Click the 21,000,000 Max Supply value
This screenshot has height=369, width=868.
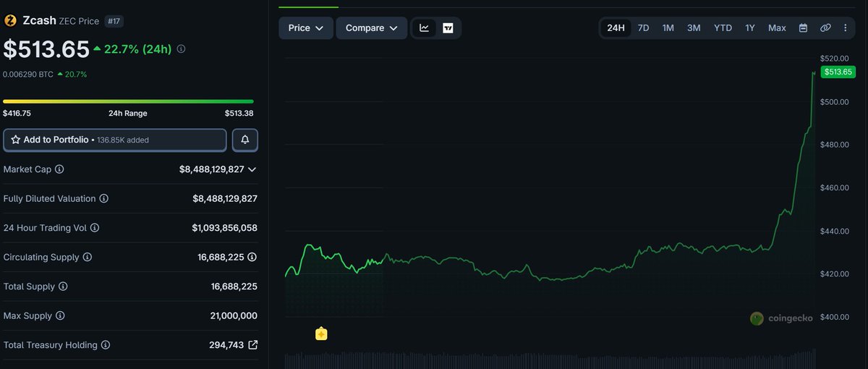(x=234, y=315)
